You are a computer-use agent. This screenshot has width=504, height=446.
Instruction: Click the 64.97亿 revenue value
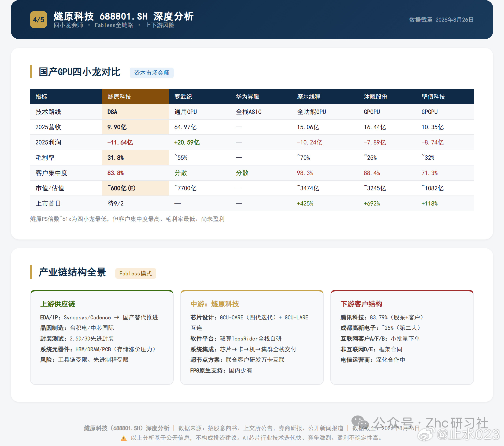[186, 127]
